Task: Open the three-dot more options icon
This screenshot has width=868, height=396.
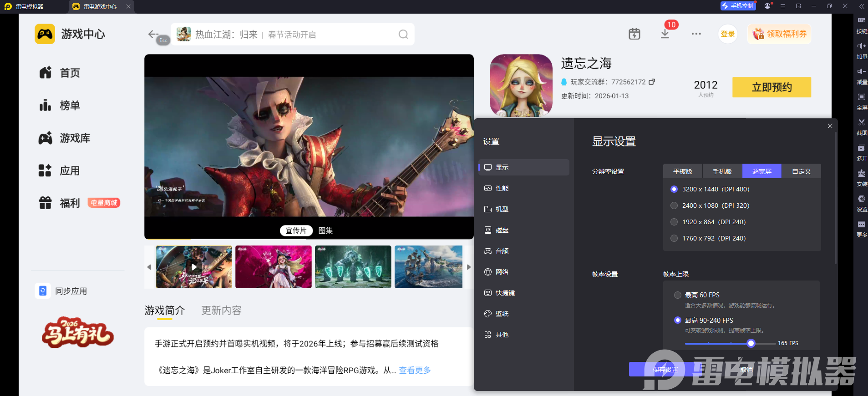Action: point(696,34)
